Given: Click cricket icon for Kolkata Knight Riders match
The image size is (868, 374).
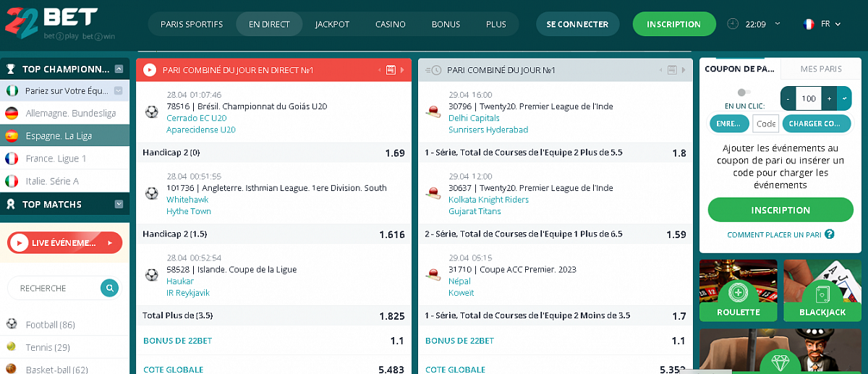Looking at the screenshot, I should coord(433,194).
